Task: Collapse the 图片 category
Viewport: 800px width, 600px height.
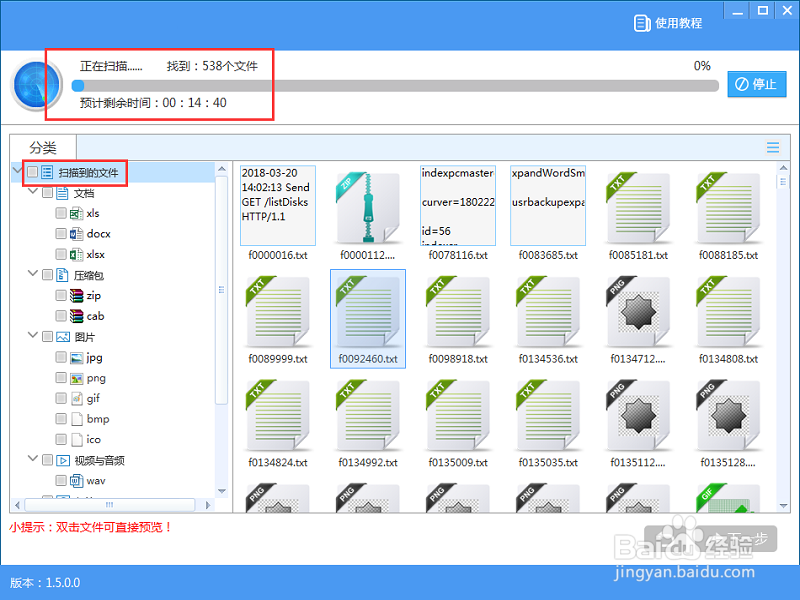Action: 33,335
